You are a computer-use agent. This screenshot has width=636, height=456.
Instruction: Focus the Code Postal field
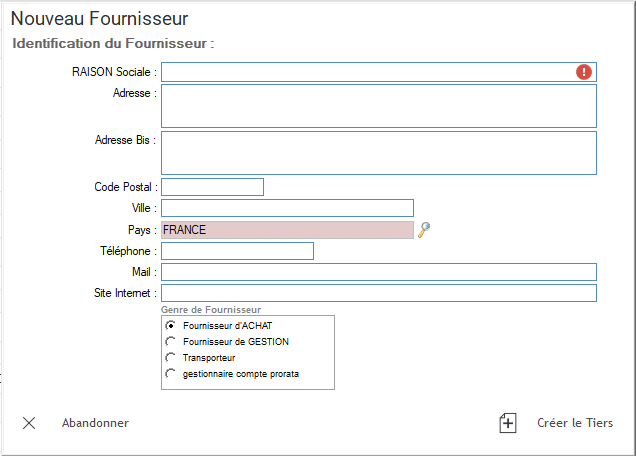(213, 187)
